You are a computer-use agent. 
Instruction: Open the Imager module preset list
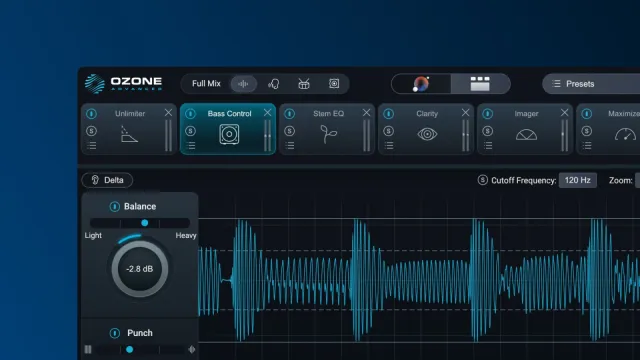click(x=488, y=146)
